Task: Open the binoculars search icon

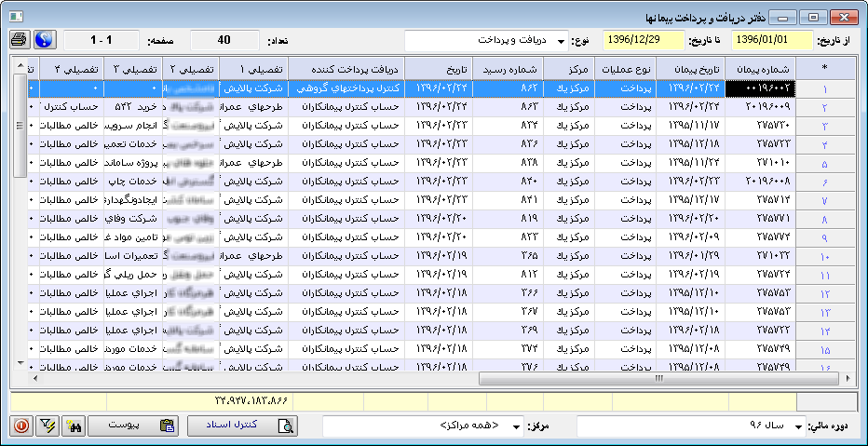Action: point(74,426)
